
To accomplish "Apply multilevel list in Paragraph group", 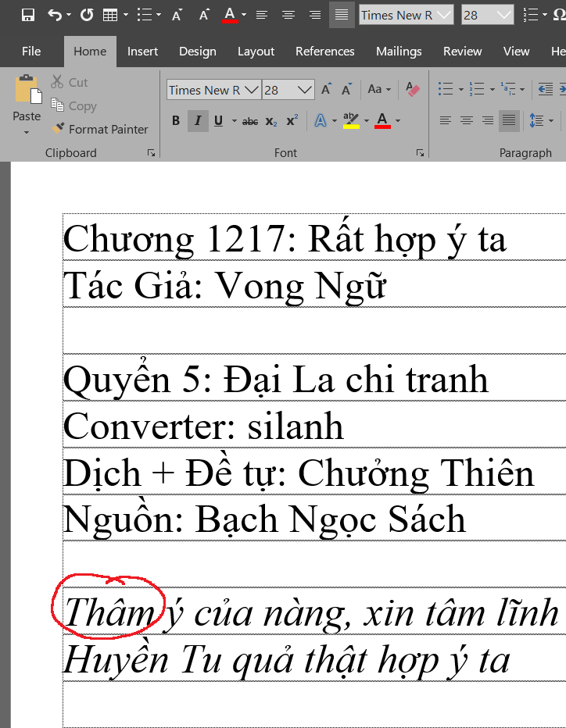I will point(508,89).
